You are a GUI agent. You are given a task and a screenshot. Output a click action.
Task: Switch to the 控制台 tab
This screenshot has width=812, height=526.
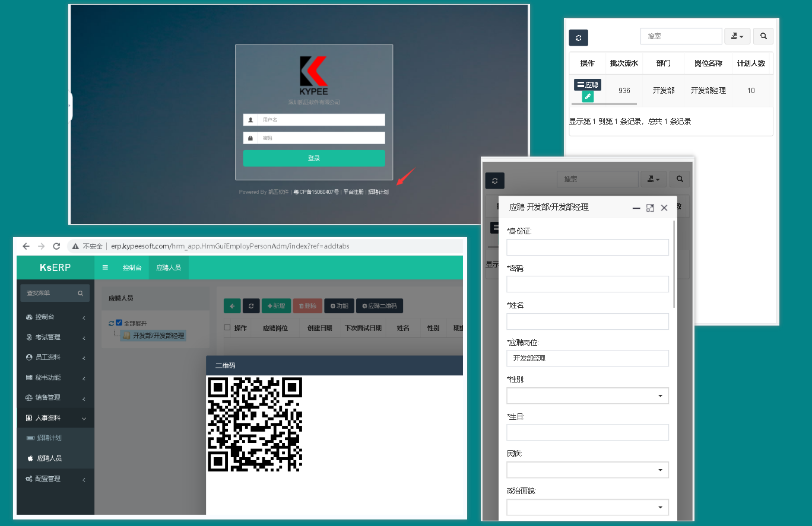coord(132,267)
